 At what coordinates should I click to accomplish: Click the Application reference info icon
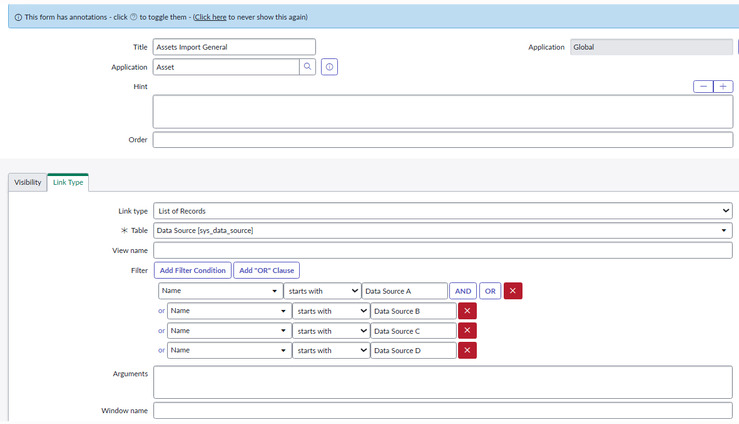[330, 67]
